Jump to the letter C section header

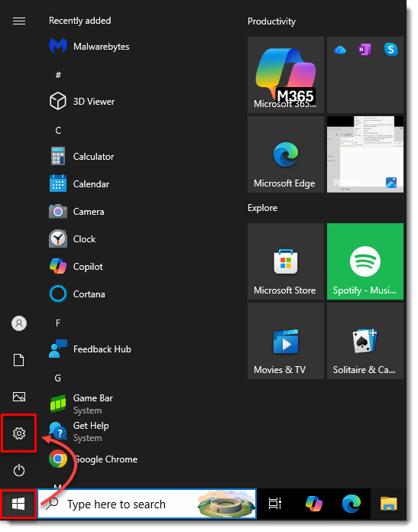tap(58, 130)
